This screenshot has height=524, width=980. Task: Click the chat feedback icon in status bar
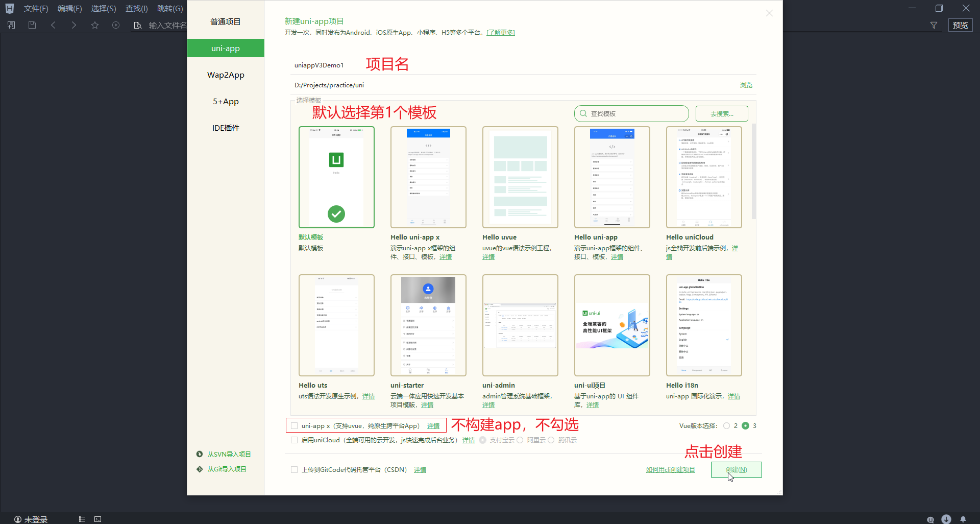(x=930, y=519)
